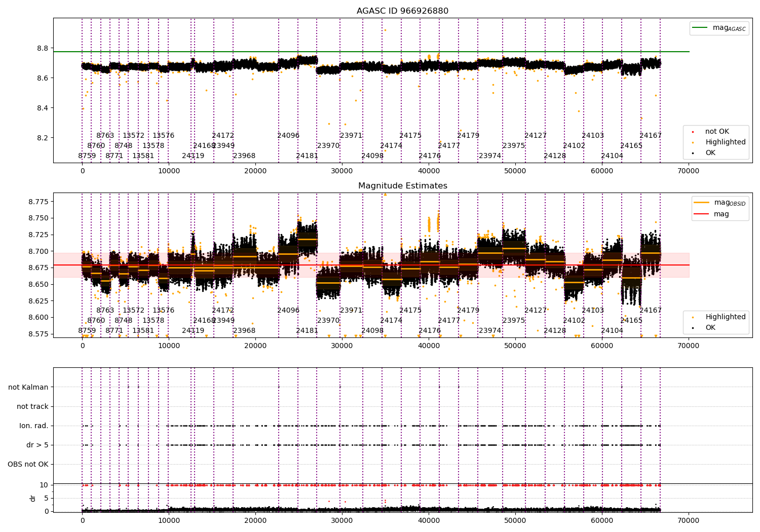Viewport: 760px width, 532px height.
Task: Click the mag OBSID legend entry in middle plot
Action: [719, 203]
